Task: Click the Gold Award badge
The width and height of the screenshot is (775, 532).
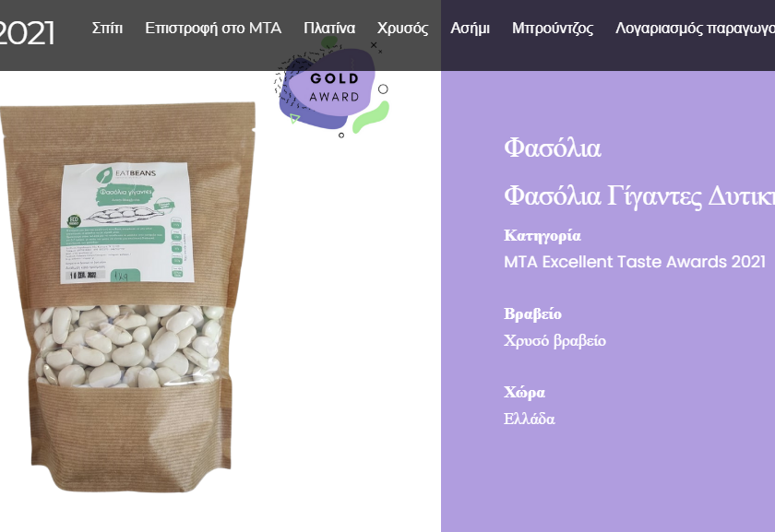Action: [331, 89]
